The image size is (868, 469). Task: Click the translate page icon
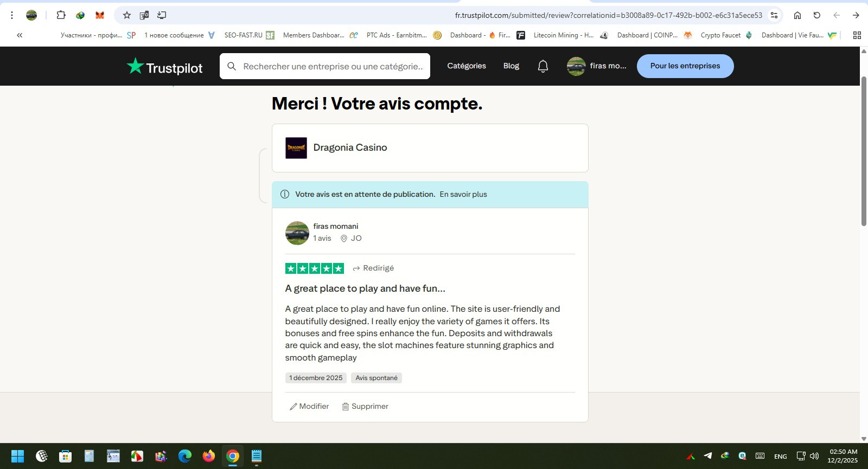coord(144,15)
